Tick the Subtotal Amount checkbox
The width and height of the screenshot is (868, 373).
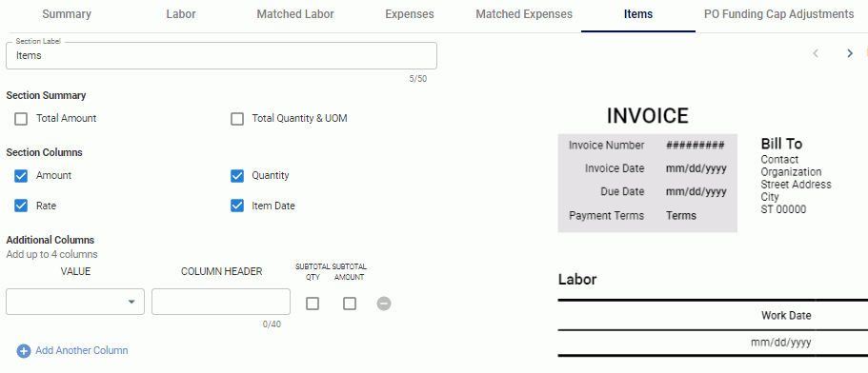[x=350, y=304]
